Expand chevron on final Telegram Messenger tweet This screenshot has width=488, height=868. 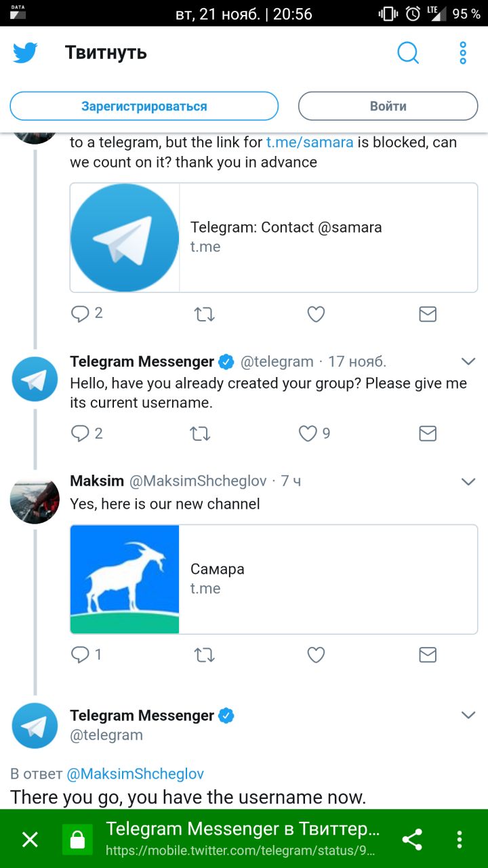(468, 715)
